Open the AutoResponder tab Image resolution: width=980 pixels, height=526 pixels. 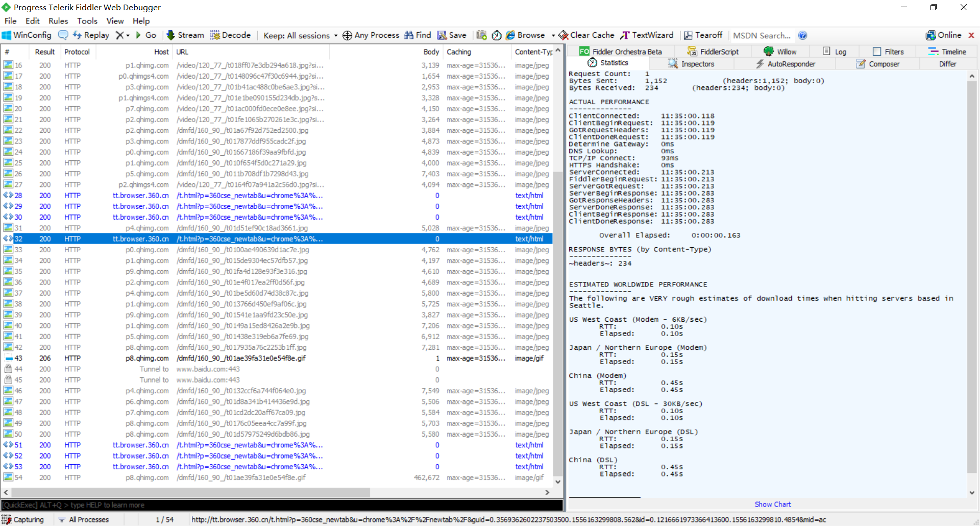[785, 64]
